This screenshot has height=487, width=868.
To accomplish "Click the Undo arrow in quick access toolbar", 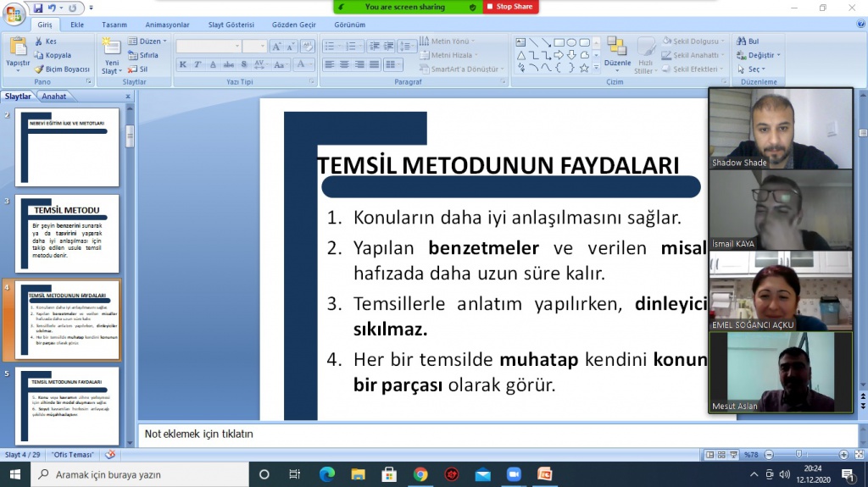I will [53, 8].
